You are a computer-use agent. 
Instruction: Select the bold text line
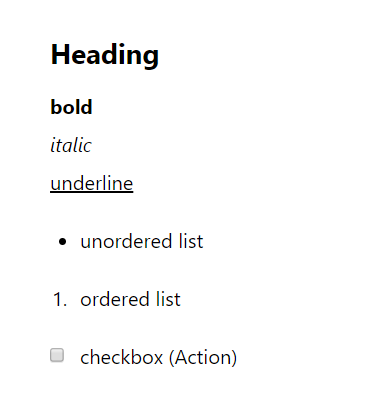pyautogui.click(x=71, y=107)
